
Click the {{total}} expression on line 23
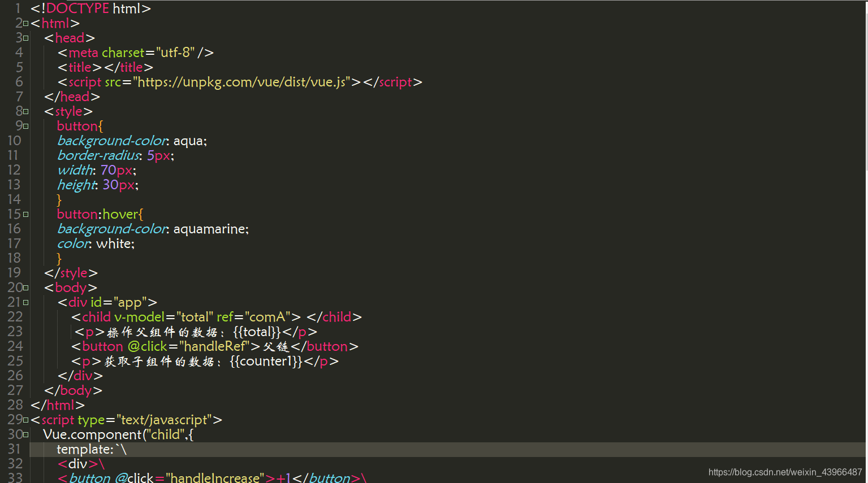tap(257, 332)
